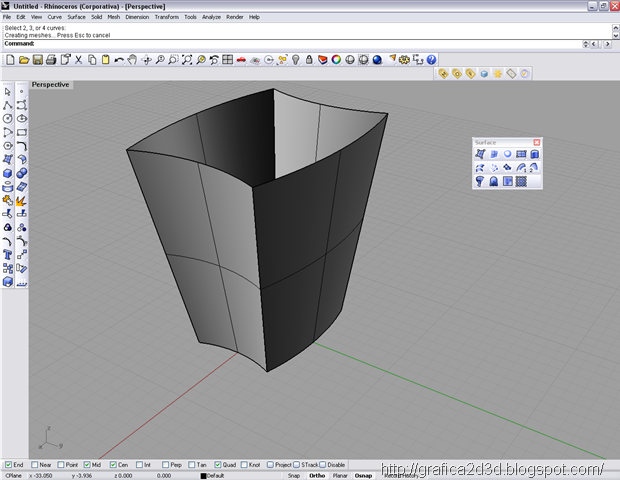Viewport: 620px width, 480px height.
Task: Click inside the Command input line
Action: point(308,44)
